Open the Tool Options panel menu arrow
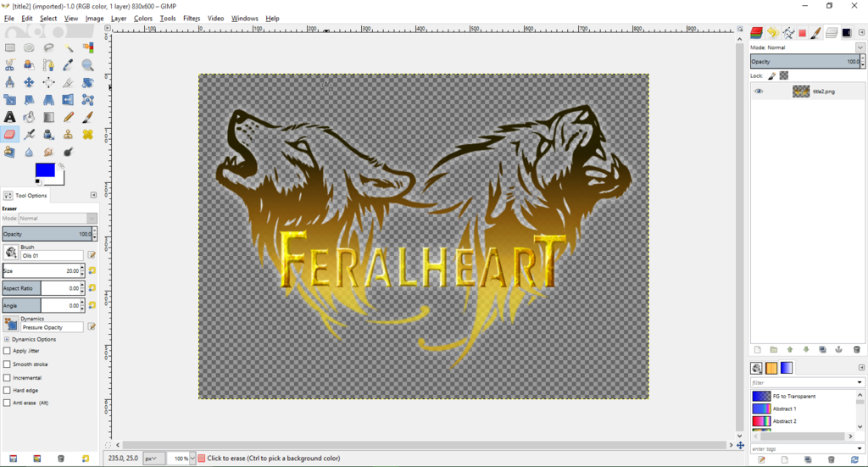 click(93, 195)
